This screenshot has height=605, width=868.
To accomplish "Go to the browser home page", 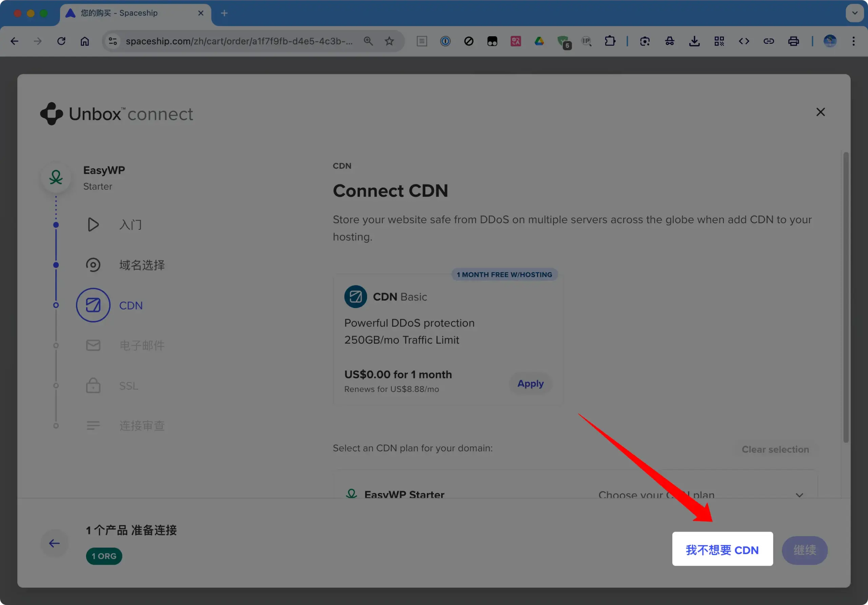I will [x=85, y=41].
